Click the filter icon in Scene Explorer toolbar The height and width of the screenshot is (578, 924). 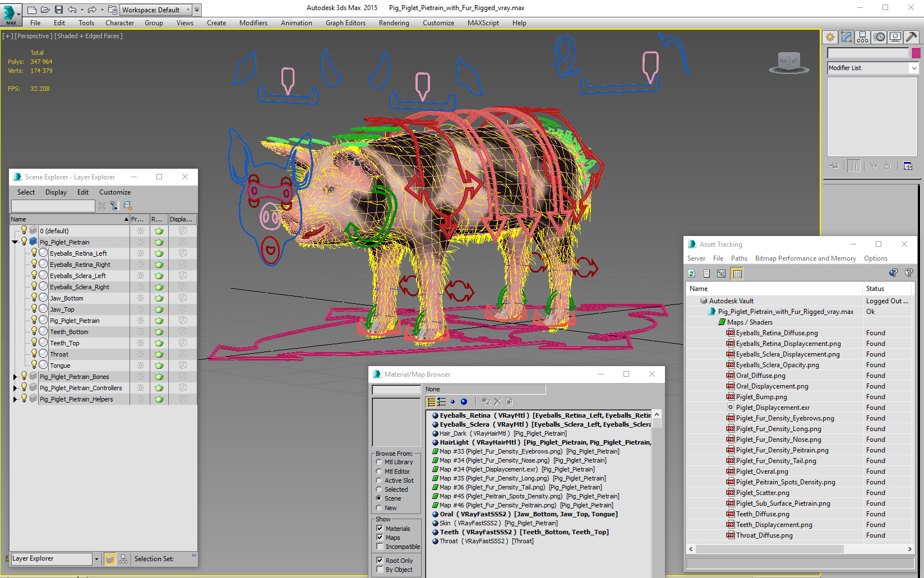coord(114,206)
